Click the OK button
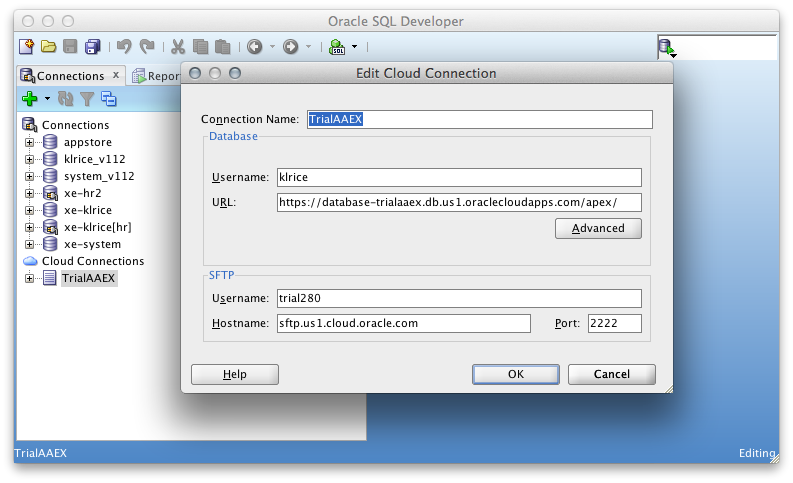793x483 pixels. [516, 374]
